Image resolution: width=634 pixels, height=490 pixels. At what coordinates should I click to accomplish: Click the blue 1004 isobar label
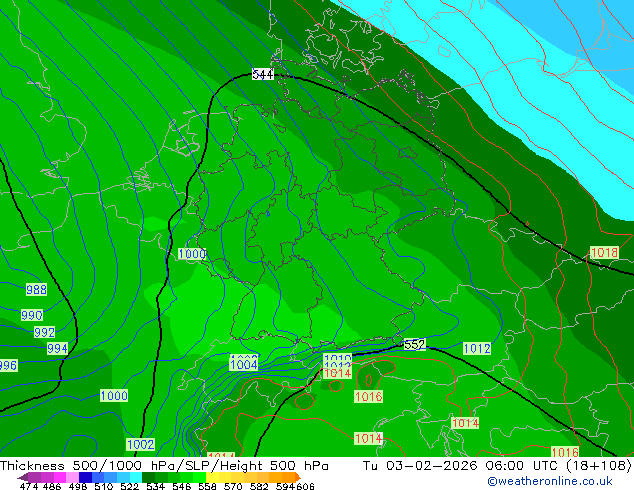(x=244, y=365)
